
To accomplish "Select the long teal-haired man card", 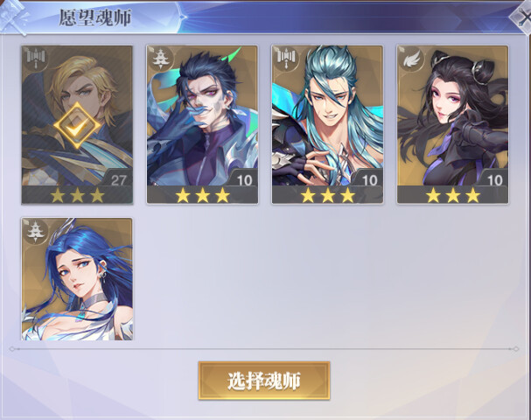I will [x=327, y=125].
